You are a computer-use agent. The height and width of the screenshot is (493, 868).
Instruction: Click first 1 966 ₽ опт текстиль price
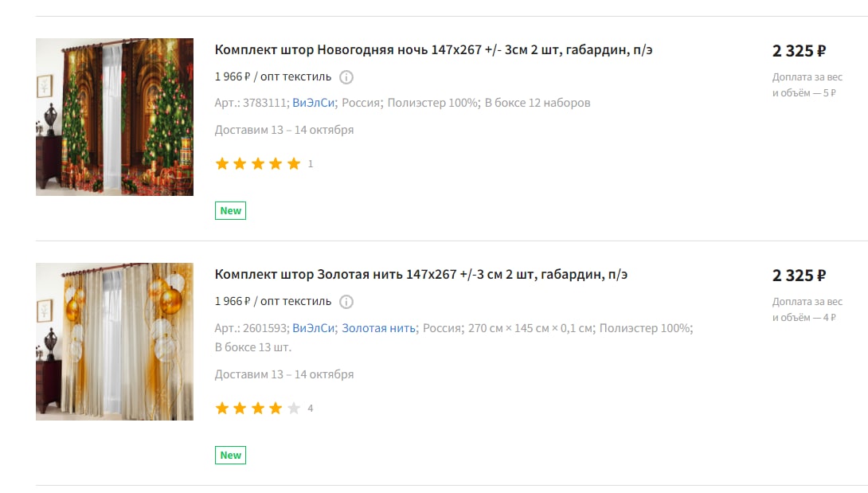point(273,77)
